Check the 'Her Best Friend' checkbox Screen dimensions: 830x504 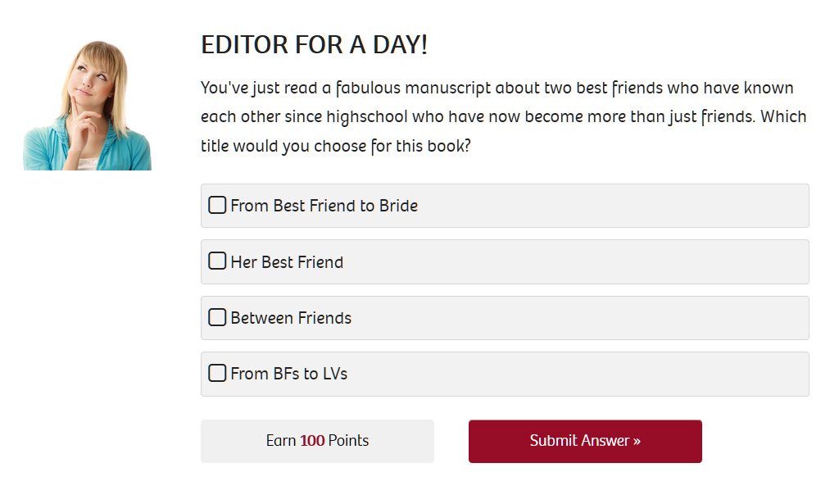[x=217, y=261]
